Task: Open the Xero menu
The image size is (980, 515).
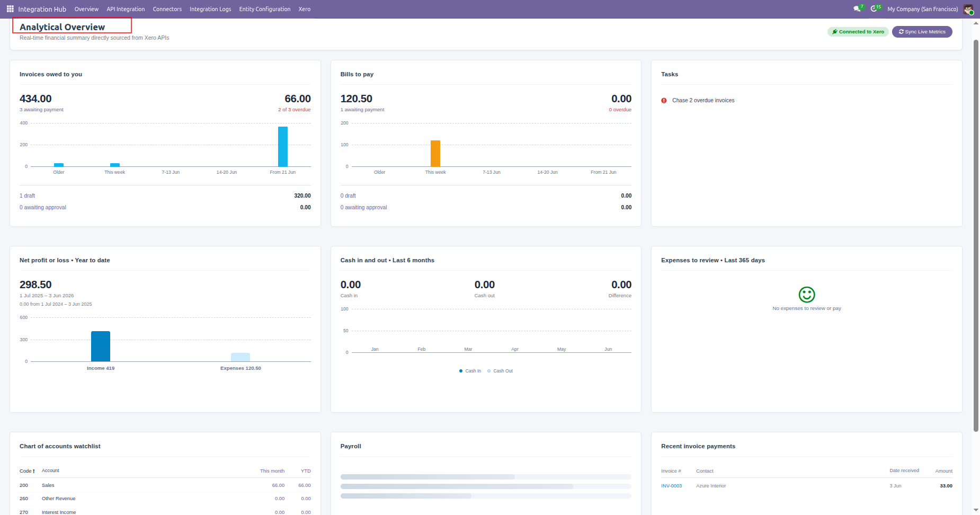Action: click(305, 9)
